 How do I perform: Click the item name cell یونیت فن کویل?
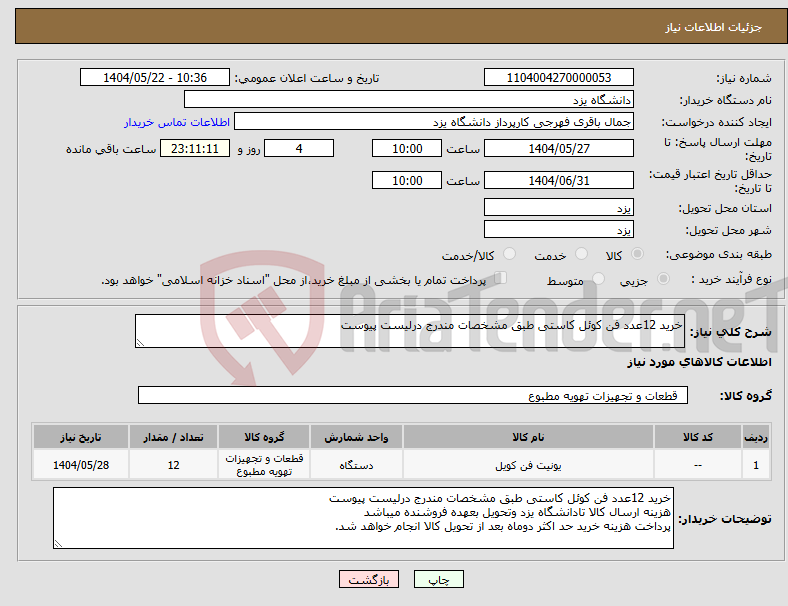(528, 465)
